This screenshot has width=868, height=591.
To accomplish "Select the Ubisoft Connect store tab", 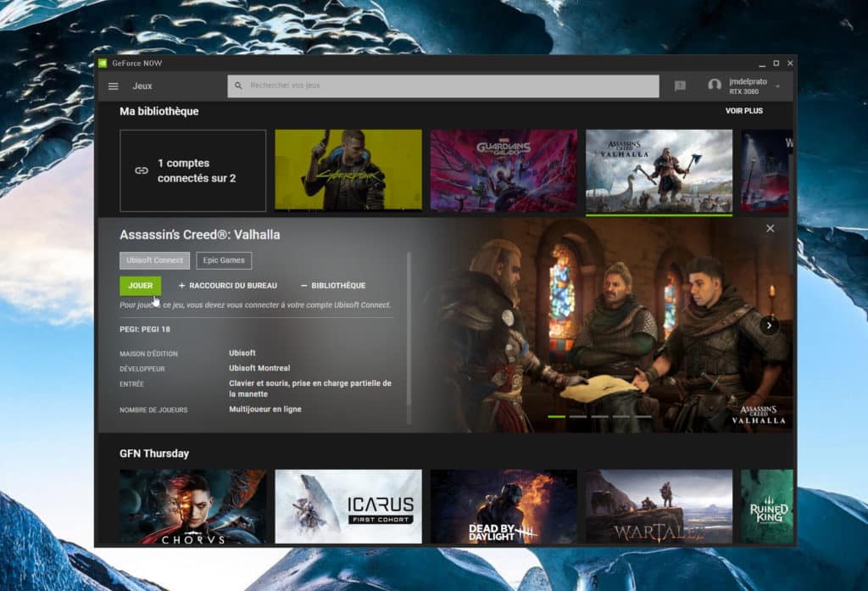I will pyautogui.click(x=154, y=260).
